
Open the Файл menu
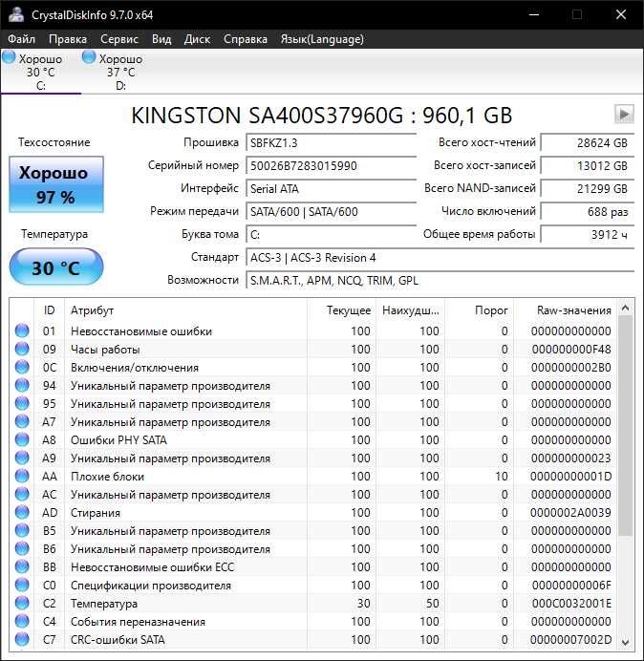[22, 39]
